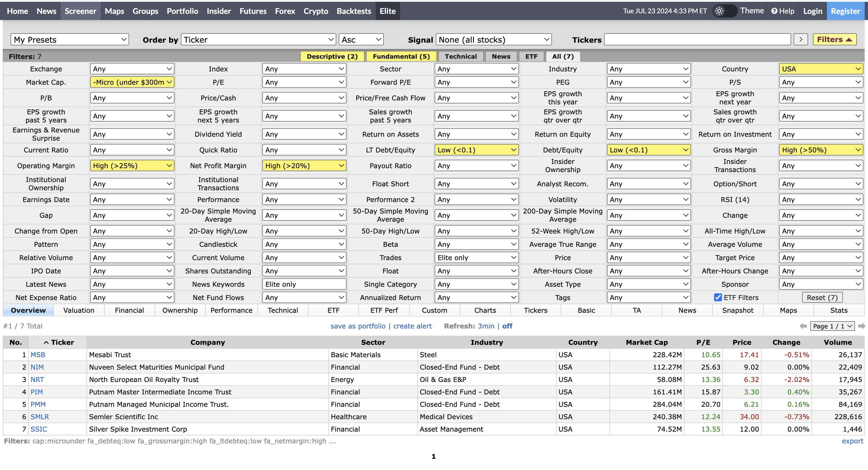This screenshot has width=868, height=470.
Task: Uncheck the ETF Filters checkbox
Action: coord(718,297)
